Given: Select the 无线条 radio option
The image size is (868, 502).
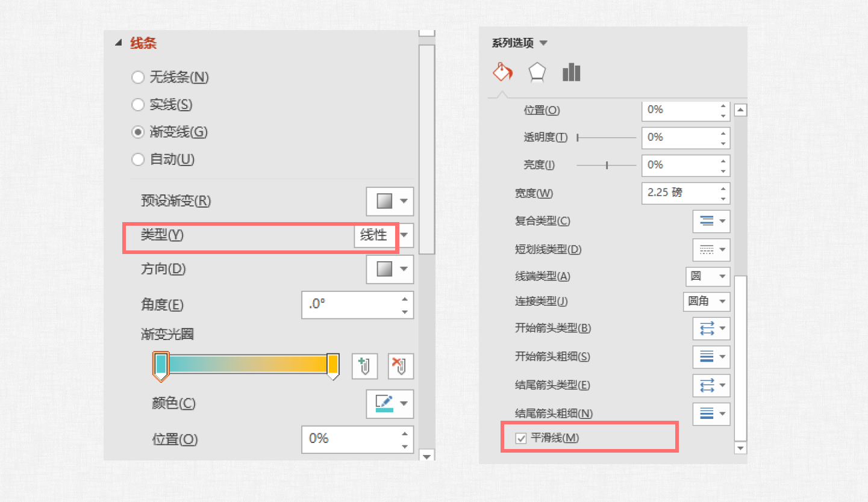Looking at the screenshot, I should (x=138, y=77).
